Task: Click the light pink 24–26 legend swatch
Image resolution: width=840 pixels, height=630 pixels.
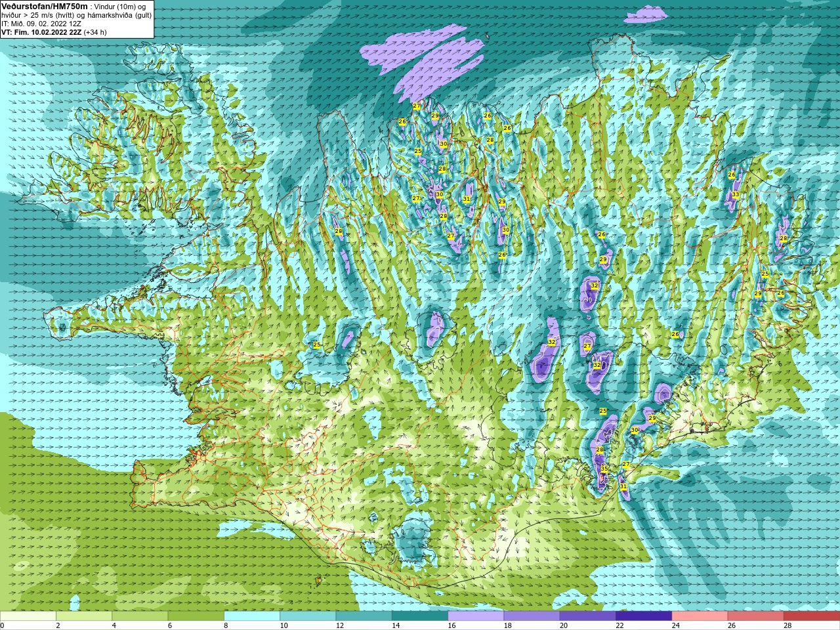Action: 700,616
